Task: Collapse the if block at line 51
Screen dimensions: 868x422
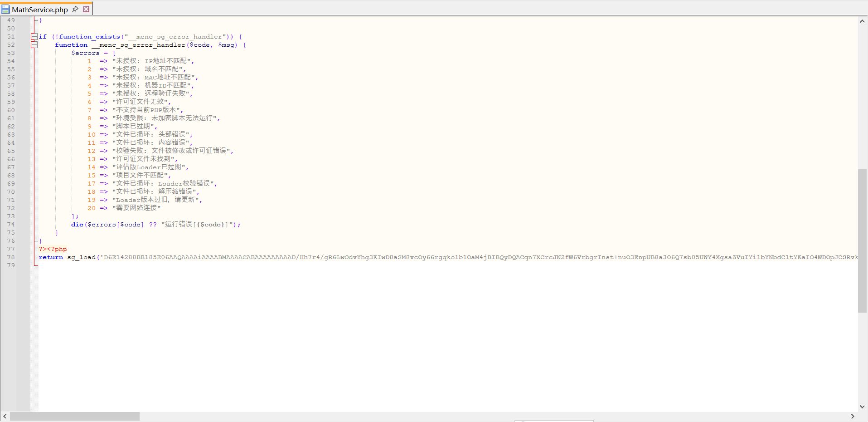Action: [x=34, y=37]
